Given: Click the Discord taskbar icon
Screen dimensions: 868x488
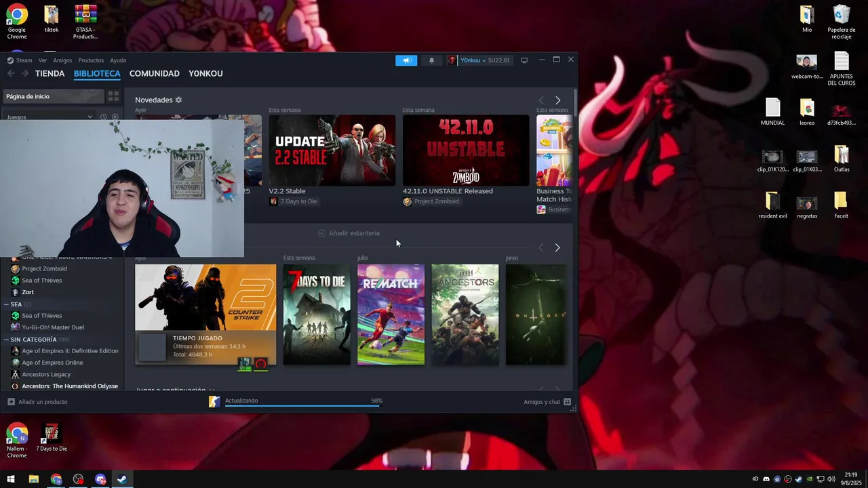Looking at the screenshot, I should (100, 479).
